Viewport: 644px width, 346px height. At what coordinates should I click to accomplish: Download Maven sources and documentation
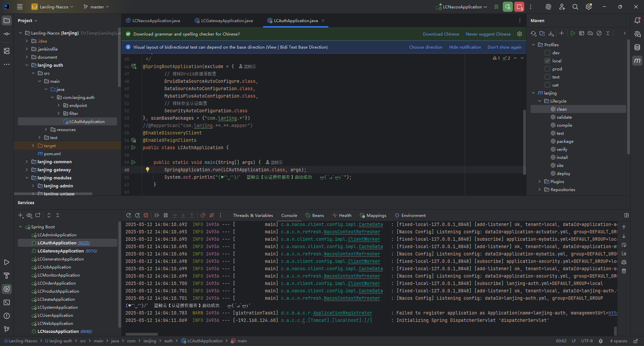click(x=551, y=33)
